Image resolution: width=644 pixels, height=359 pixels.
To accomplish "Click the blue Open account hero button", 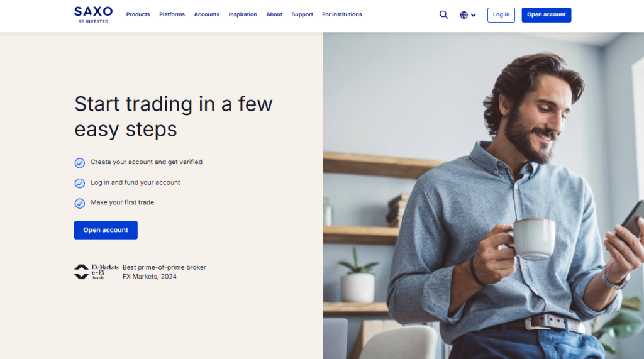I will pos(106,230).
